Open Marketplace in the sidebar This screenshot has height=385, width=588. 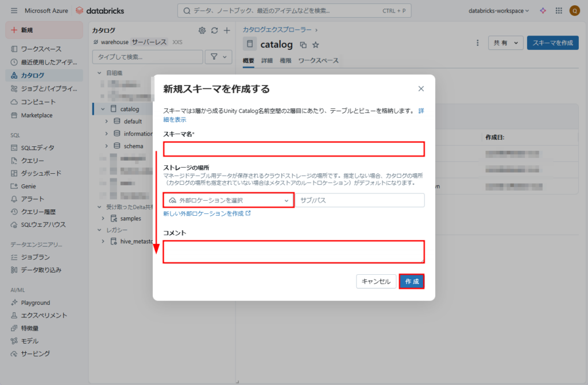(x=44, y=115)
